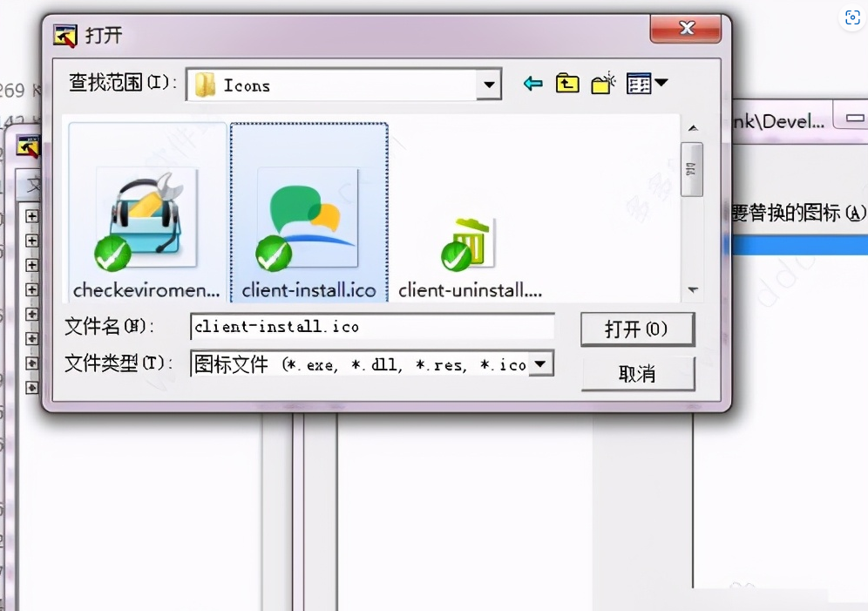Viewport: 868px width, 611px height.
Task: Open the 文件类型 file type dropdown
Action: tap(541, 363)
